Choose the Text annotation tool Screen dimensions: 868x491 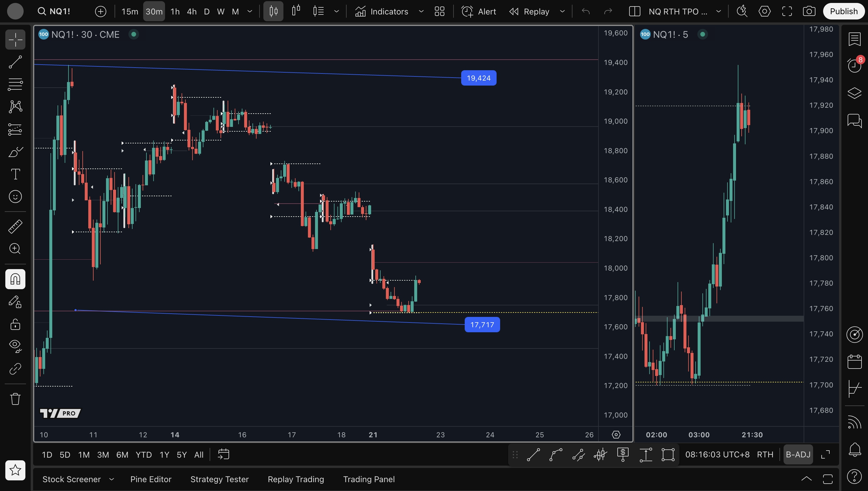(15, 174)
